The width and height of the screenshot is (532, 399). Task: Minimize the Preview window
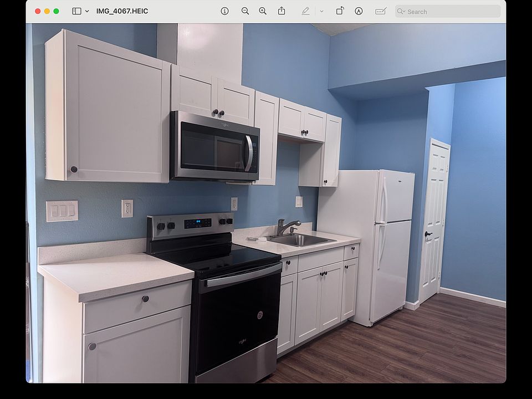point(47,11)
